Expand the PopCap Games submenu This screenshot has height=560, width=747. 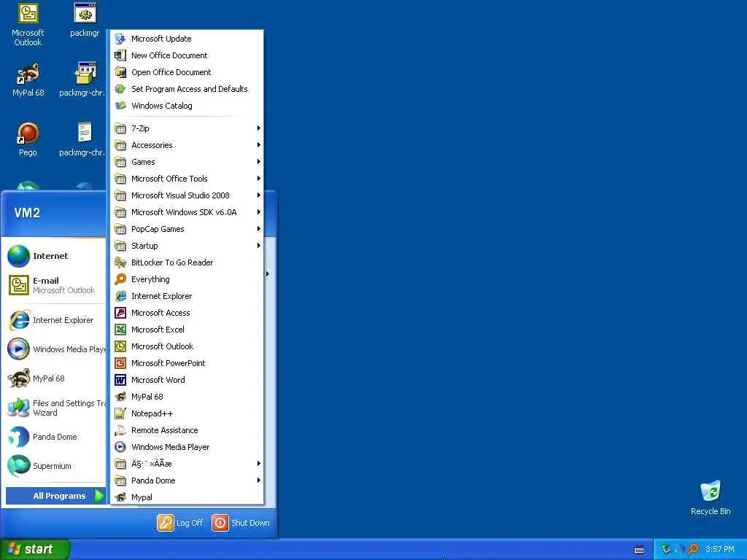(x=187, y=229)
